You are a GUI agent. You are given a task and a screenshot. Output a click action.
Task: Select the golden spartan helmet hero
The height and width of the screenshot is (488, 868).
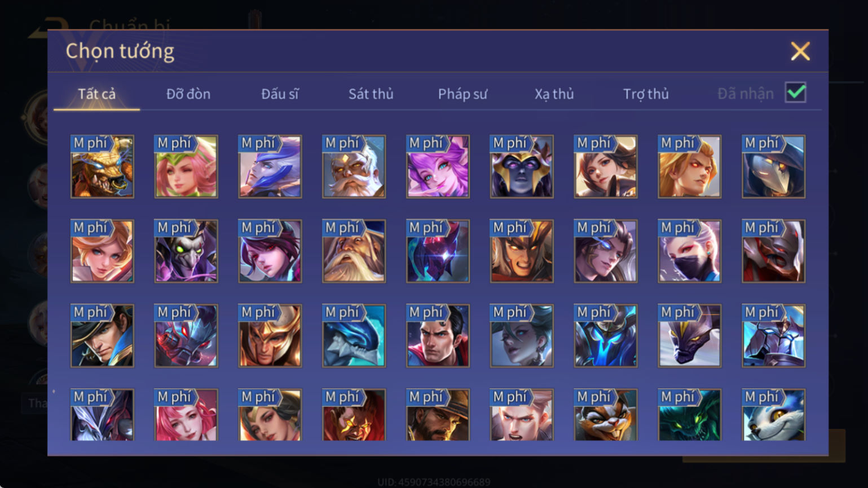tap(270, 336)
